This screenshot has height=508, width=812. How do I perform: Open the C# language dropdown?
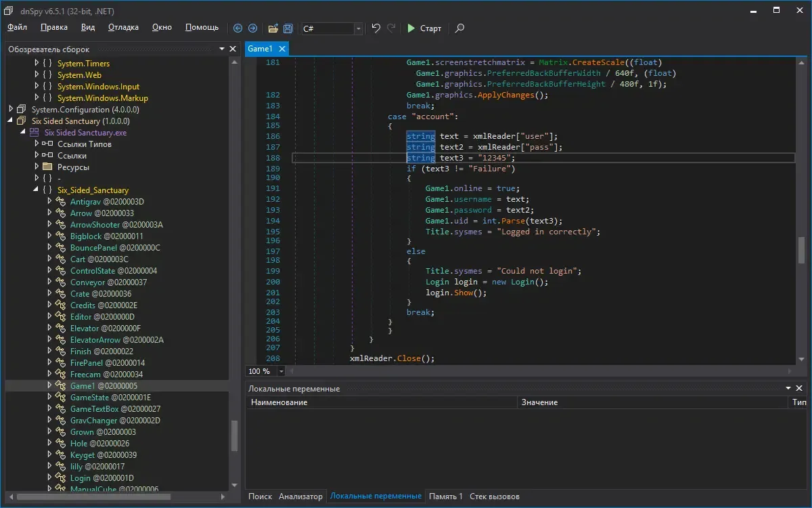click(358, 28)
